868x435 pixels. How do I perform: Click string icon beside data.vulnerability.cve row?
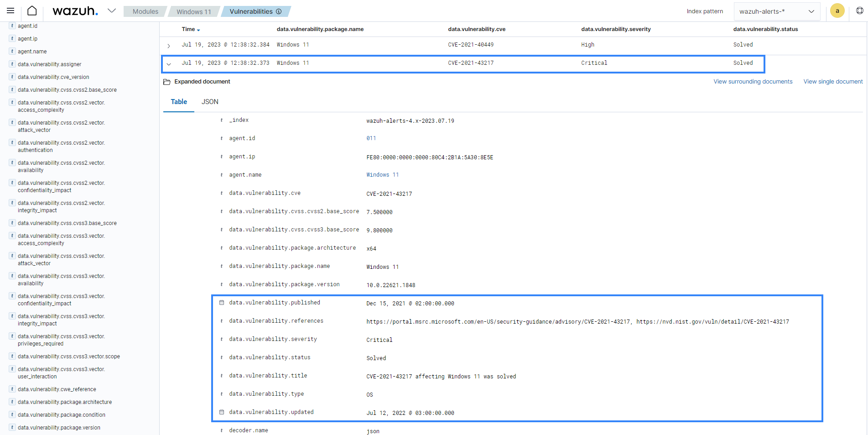(x=222, y=193)
